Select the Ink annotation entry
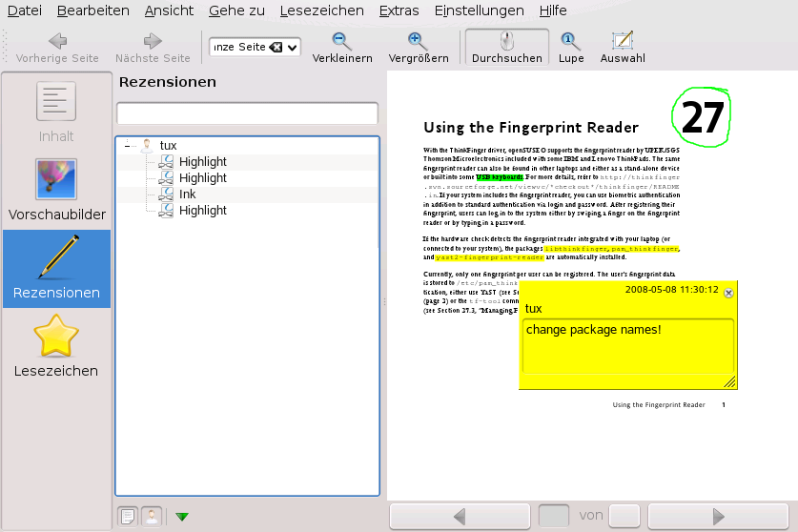 point(187,194)
